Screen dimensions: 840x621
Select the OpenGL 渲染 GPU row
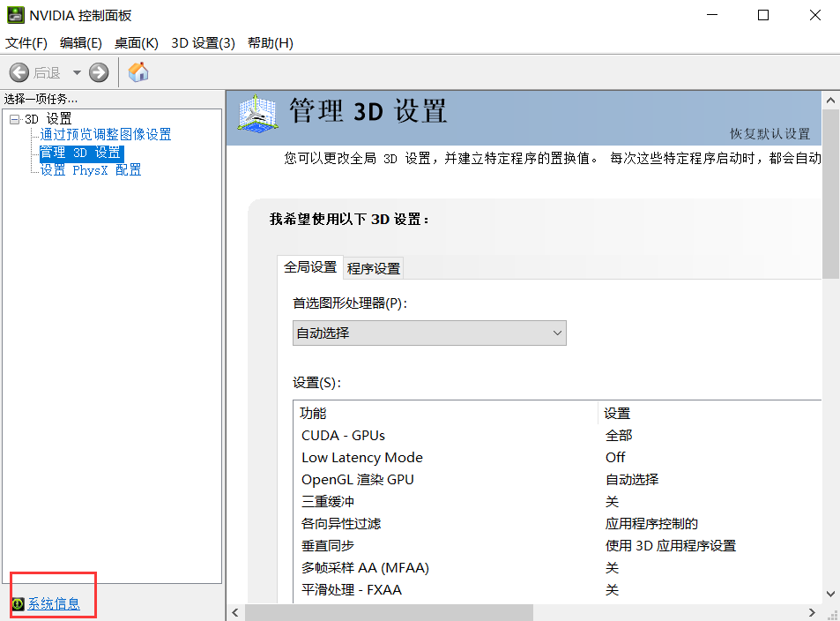[557, 480]
